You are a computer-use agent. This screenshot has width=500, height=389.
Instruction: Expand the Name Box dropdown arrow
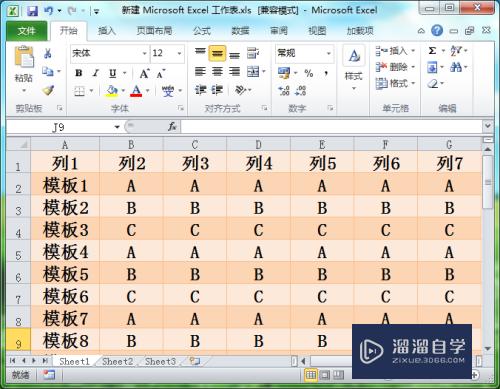click(x=117, y=127)
